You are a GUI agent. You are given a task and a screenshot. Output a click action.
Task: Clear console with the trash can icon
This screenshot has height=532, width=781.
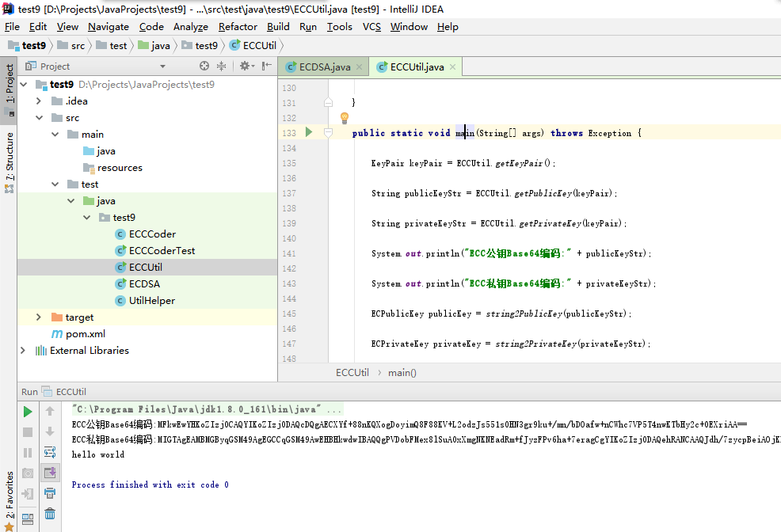(x=50, y=514)
